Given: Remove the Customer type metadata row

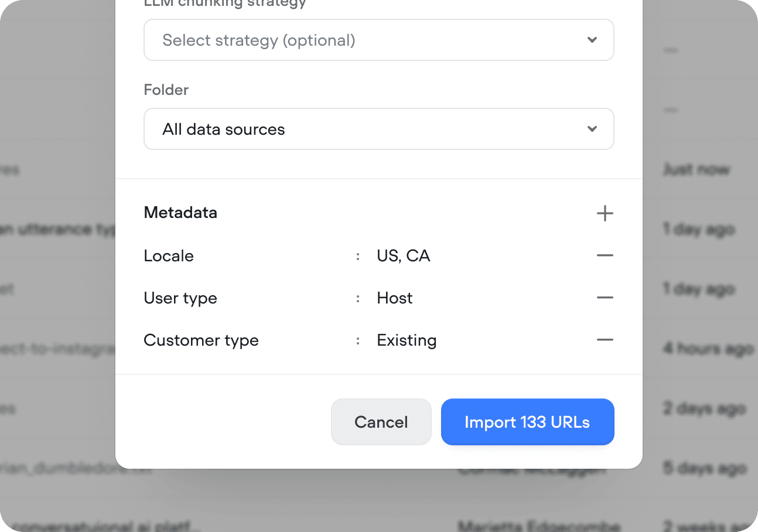Looking at the screenshot, I should tap(605, 340).
